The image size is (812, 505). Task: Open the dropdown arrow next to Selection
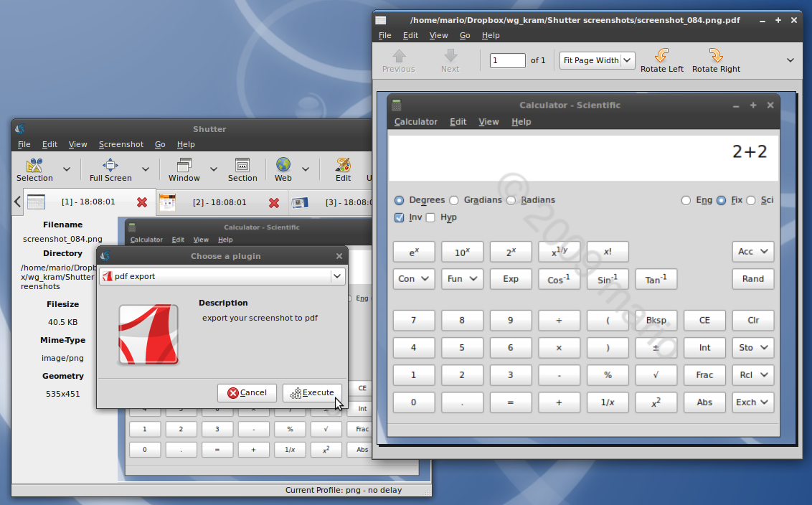(67, 169)
